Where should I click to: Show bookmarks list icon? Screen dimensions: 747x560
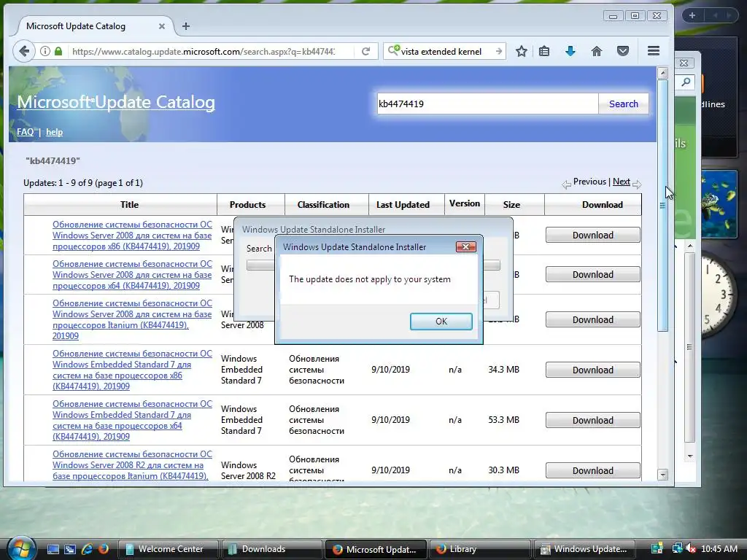pos(544,51)
